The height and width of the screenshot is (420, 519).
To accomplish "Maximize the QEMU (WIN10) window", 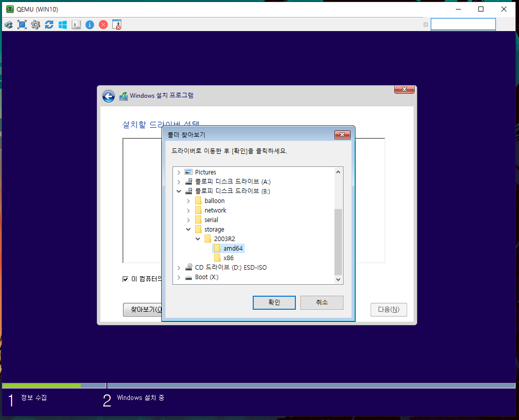I will [481, 9].
